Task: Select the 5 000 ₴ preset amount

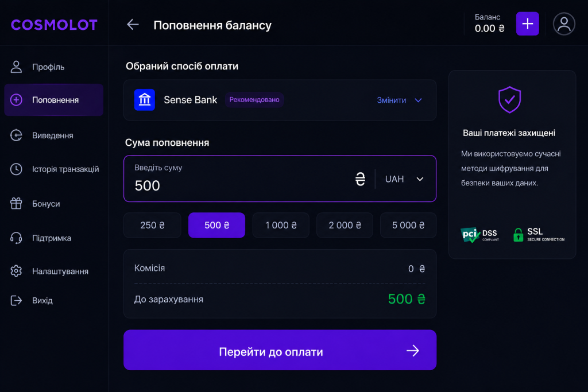Action: click(408, 225)
